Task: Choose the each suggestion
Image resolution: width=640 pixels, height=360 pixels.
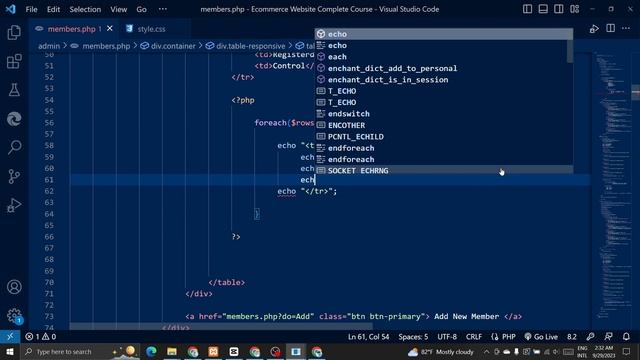Action: pyautogui.click(x=440, y=57)
